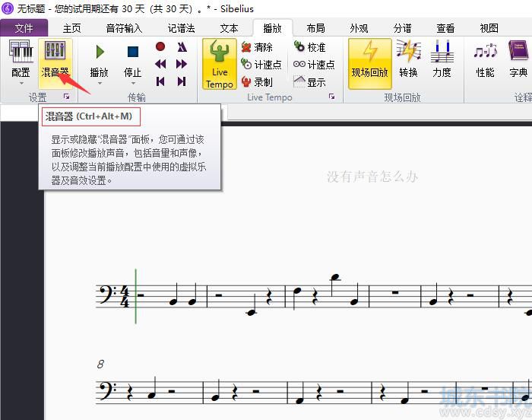
Task: Open the 转换 transform live playback icon
Action: pyautogui.click(x=409, y=59)
